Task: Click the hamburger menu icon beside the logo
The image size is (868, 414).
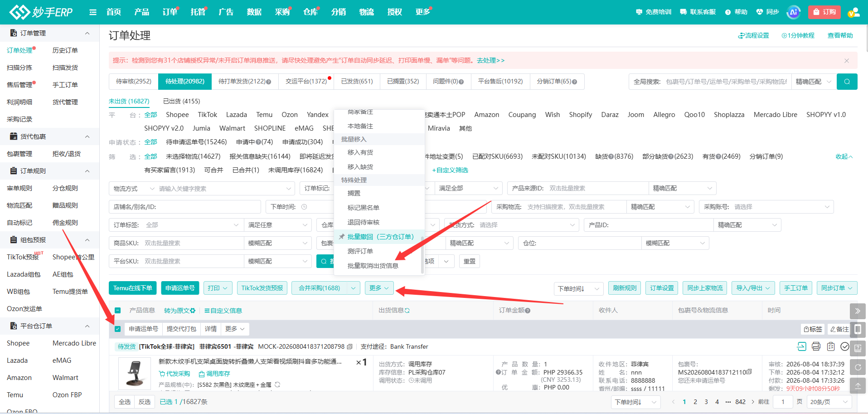Action: point(93,12)
